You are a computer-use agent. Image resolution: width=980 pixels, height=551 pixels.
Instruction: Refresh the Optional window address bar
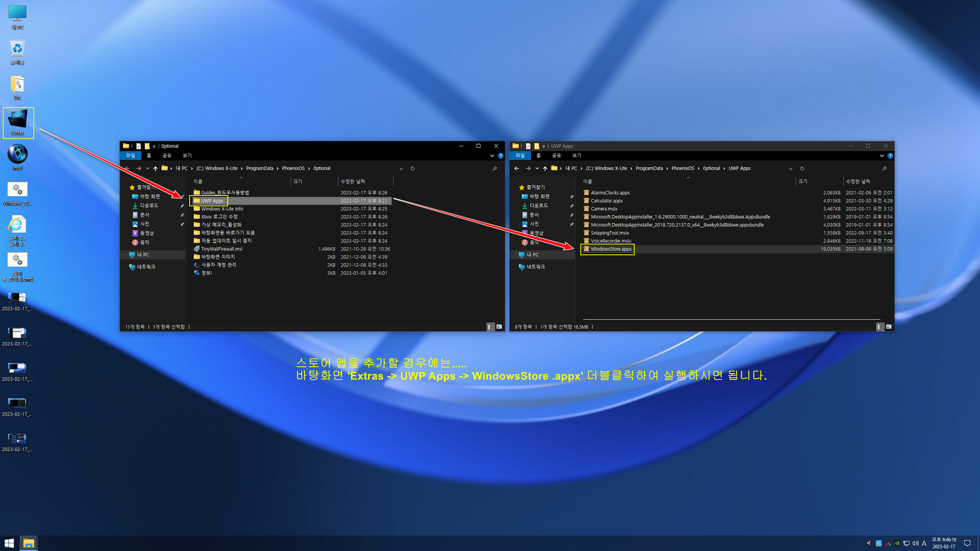(412, 168)
